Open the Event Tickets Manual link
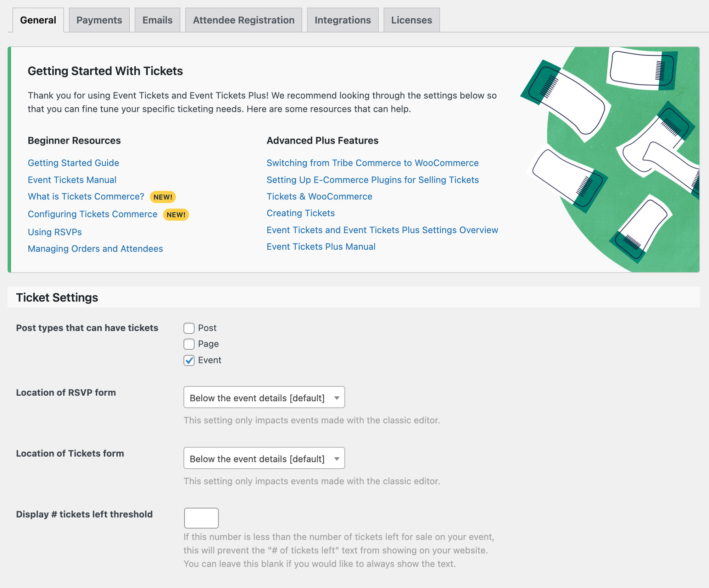The image size is (709, 588). [72, 180]
